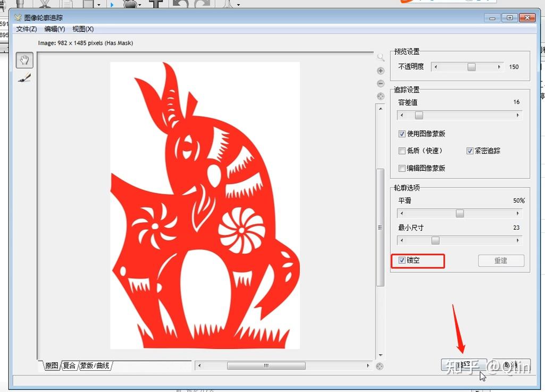Toggle the 编辑图像蒙版 checkbox
The height and width of the screenshot is (392, 545).
pos(402,168)
